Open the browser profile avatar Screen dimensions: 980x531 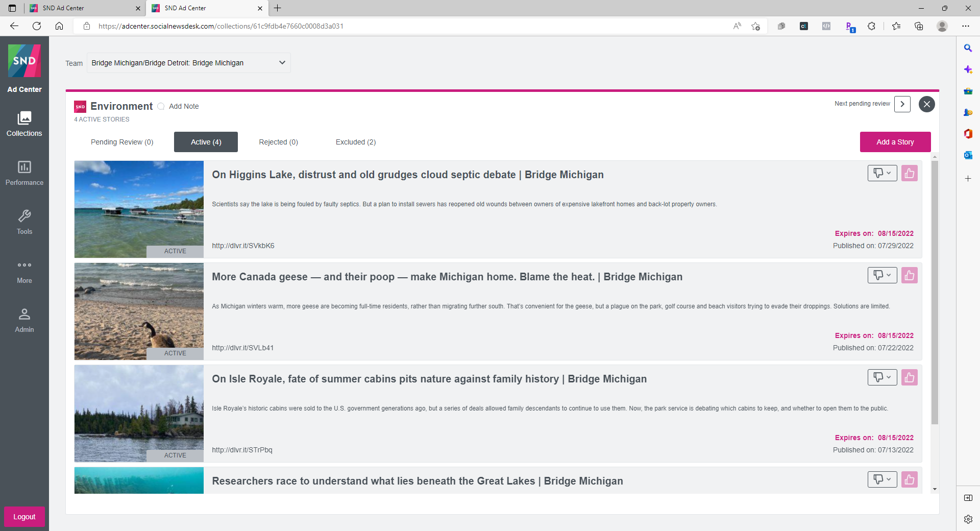tap(942, 26)
